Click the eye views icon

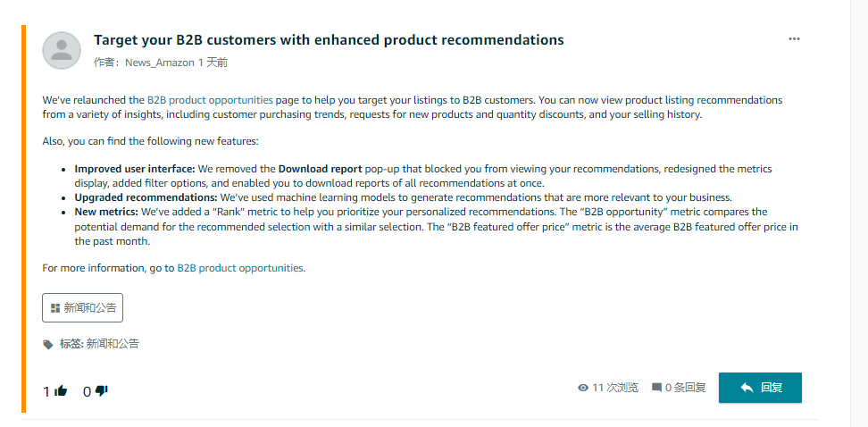[x=583, y=388]
